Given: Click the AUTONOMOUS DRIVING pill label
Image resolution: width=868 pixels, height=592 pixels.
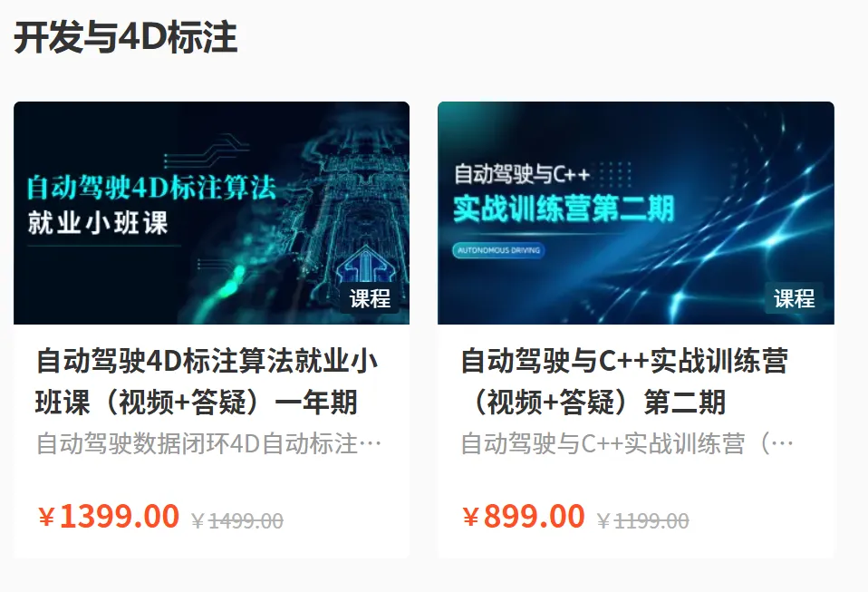Looking at the screenshot, I should [498, 250].
